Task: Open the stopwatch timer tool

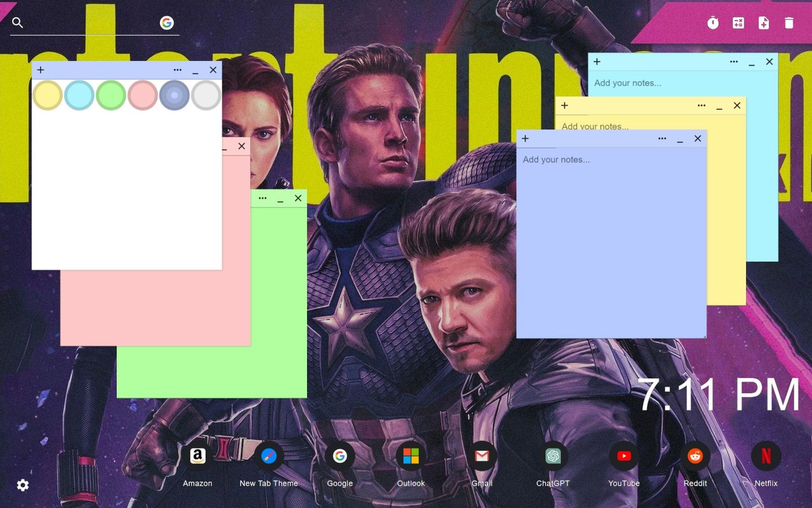Action: 713,23
